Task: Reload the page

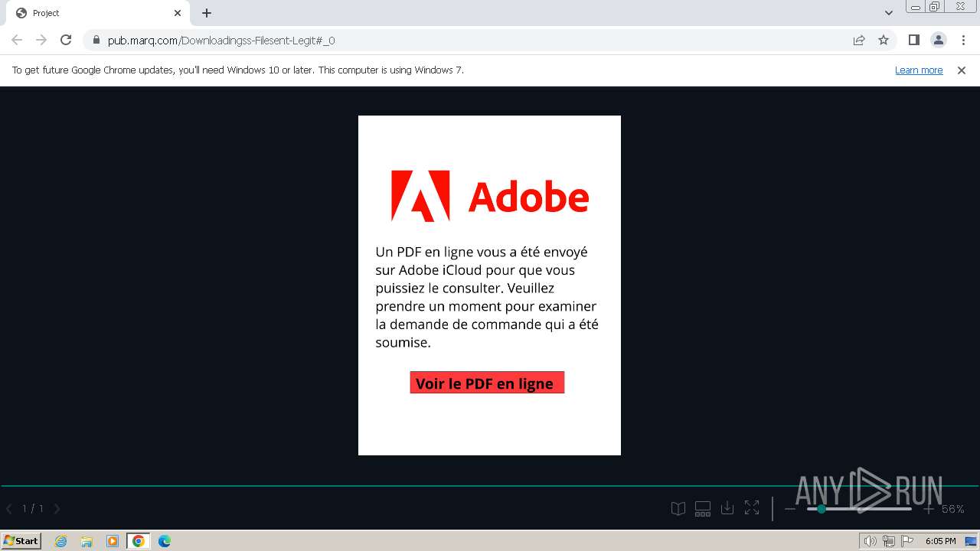Action: pos(66,40)
